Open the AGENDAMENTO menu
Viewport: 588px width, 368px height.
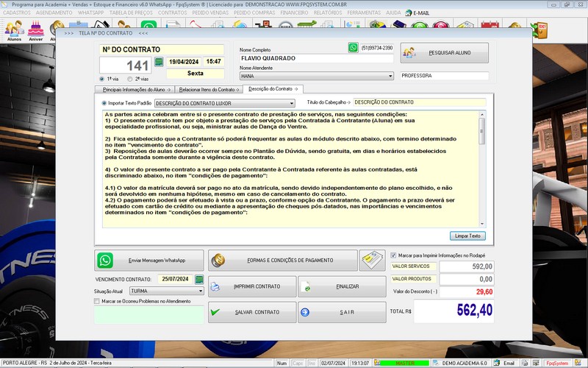tap(54, 13)
